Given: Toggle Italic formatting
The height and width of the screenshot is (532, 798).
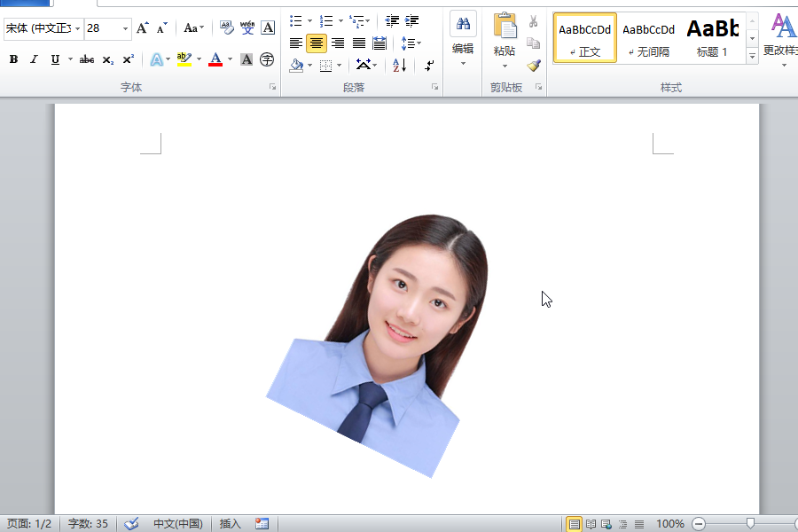Looking at the screenshot, I should [x=34, y=59].
